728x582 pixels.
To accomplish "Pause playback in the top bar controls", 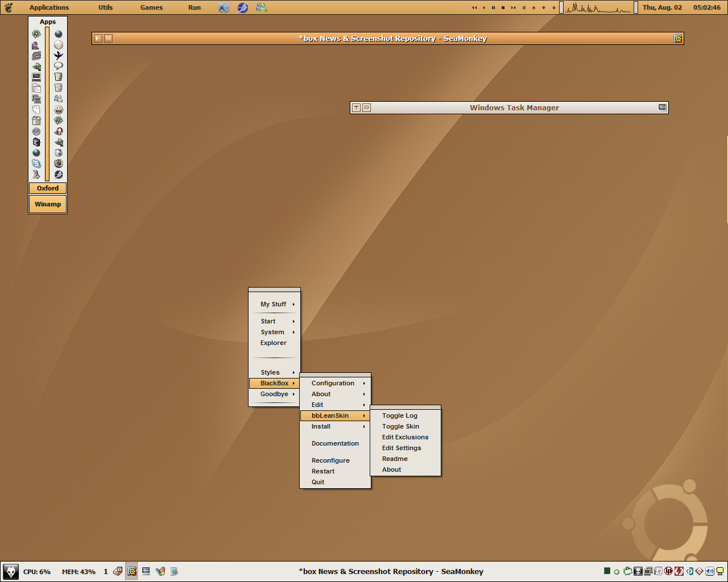I will 493,7.
